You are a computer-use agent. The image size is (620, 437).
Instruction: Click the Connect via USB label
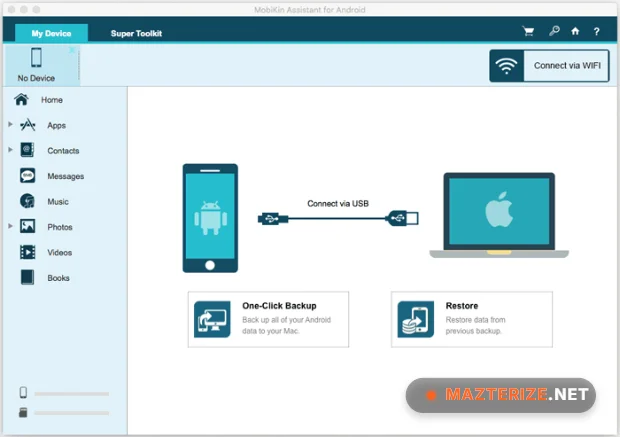coord(338,203)
